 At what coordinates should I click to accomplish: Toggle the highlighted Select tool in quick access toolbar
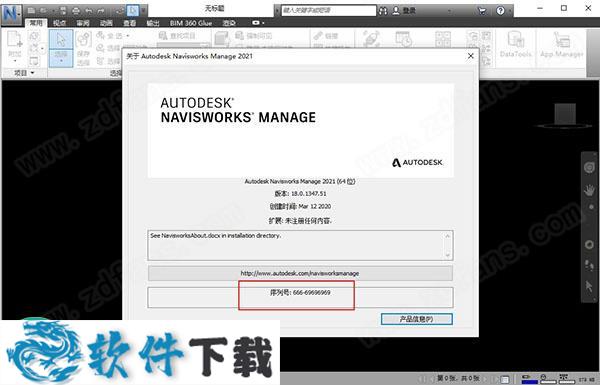(x=132, y=11)
